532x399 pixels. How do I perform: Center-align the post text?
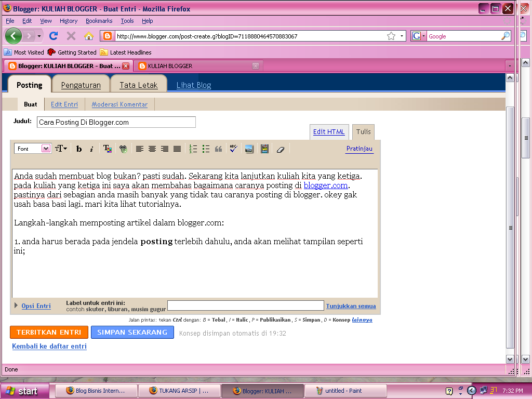pyautogui.click(x=152, y=149)
